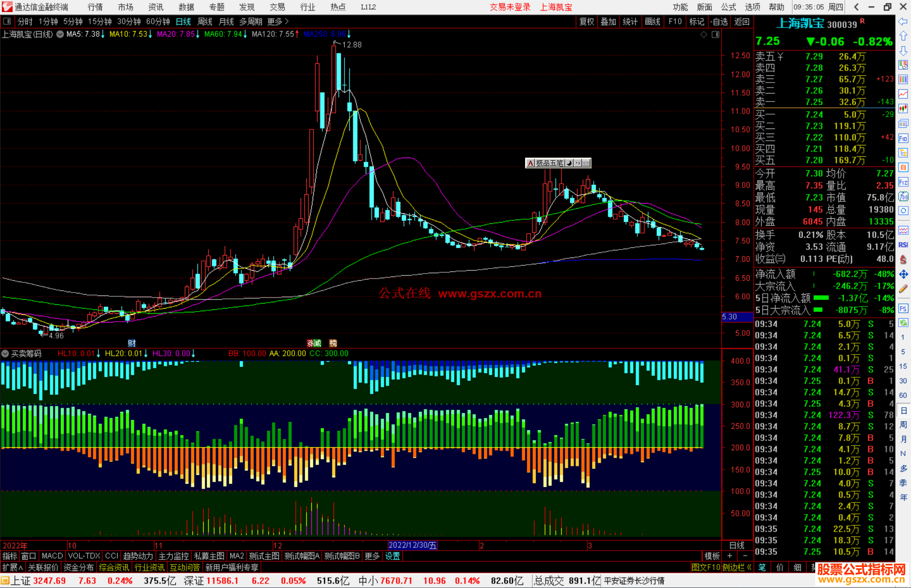The image size is (911, 588).
Task: Toggle the diamond marker icon above chart
Action: [x=703, y=35]
